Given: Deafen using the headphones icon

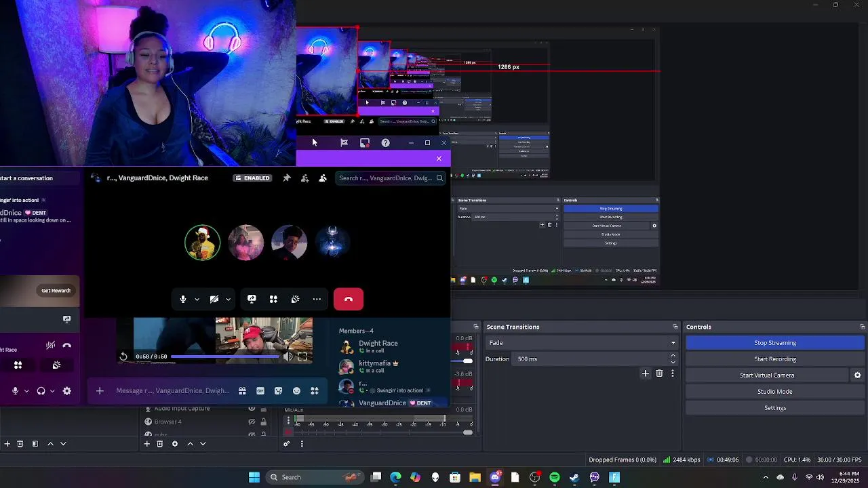Looking at the screenshot, I should 41,390.
